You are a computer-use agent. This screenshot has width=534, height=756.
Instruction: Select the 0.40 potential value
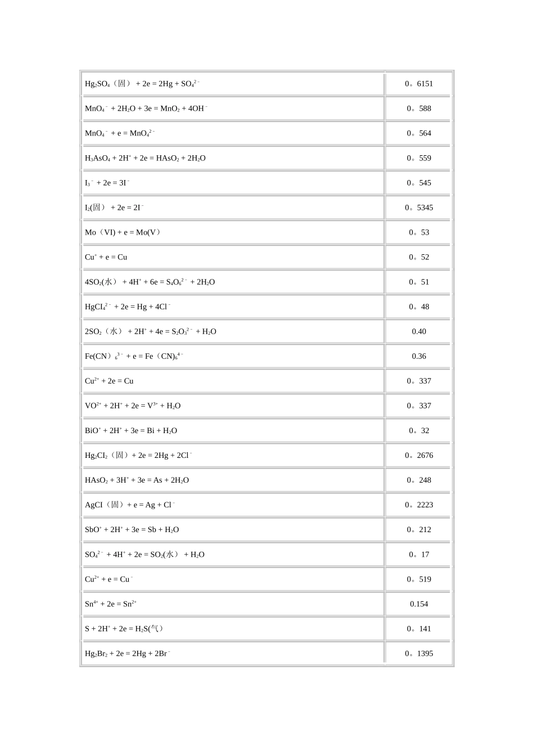tap(419, 331)
